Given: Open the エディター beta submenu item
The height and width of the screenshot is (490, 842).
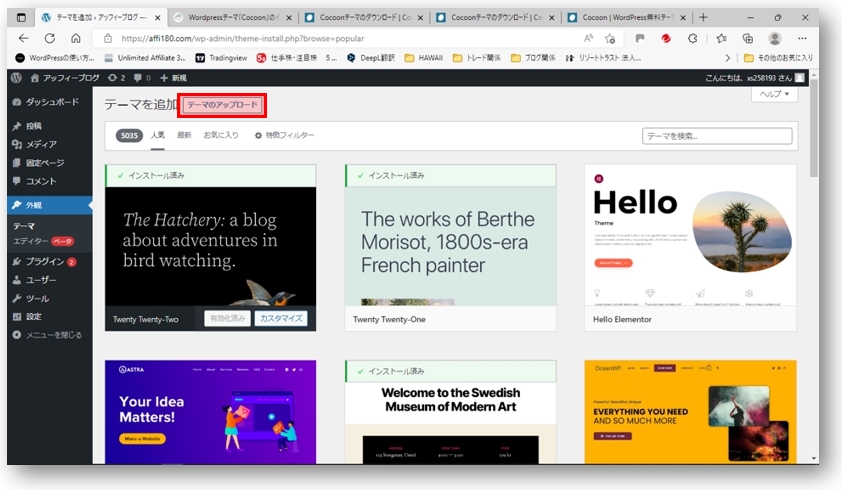Looking at the screenshot, I should 43,241.
